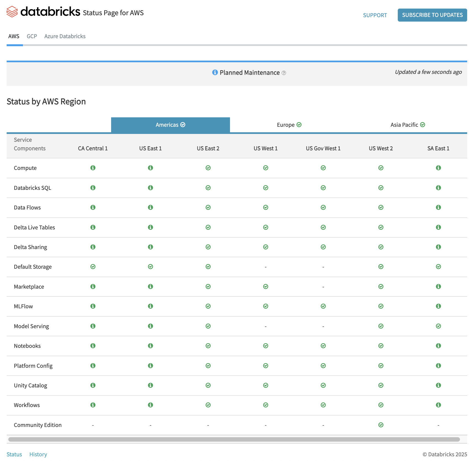Click the US West 2 column header
476x461 pixels.
click(x=381, y=148)
